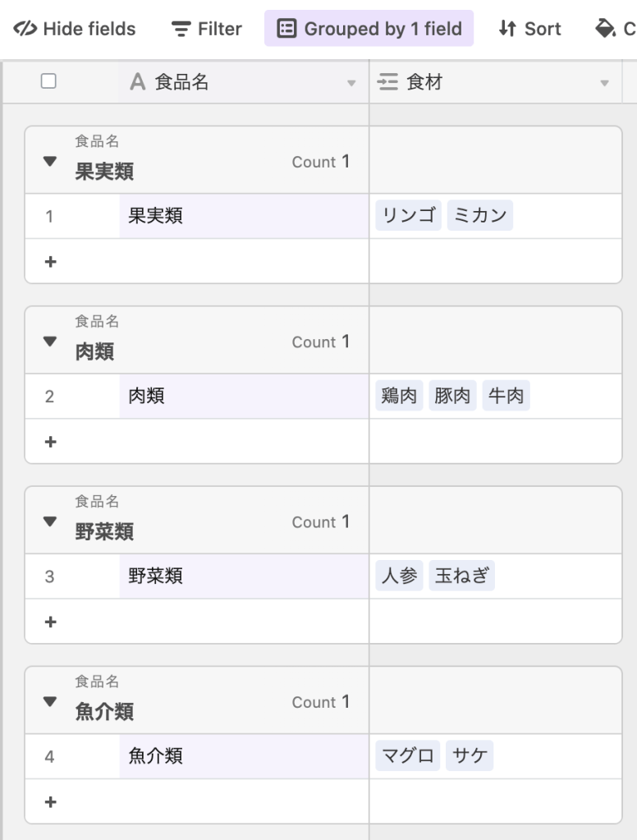Click the text type icon beside 食品名
The width and height of the screenshot is (637, 840).
tap(138, 82)
